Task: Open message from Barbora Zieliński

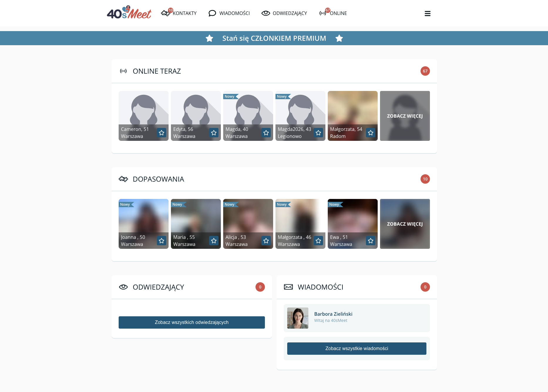Action: tap(357, 318)
